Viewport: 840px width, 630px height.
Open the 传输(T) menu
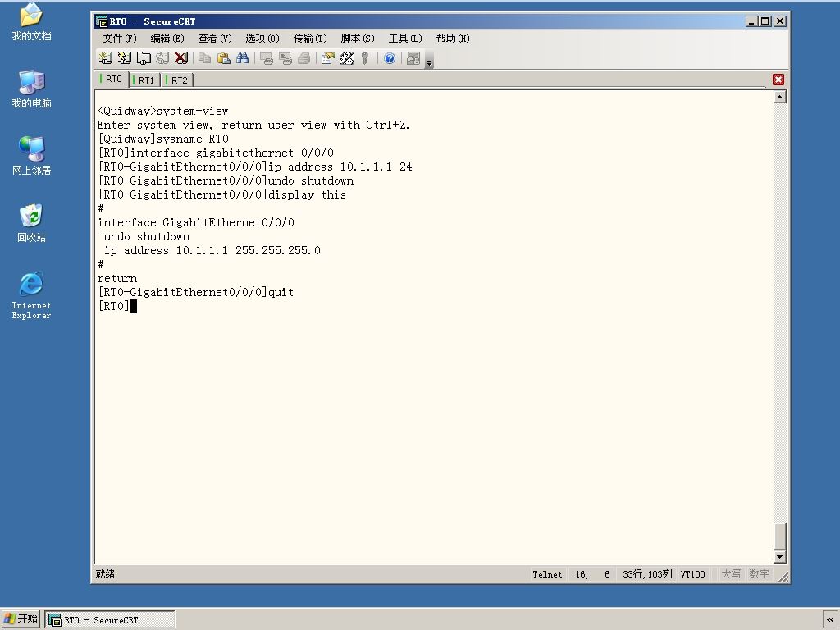[x=309, y=38]
